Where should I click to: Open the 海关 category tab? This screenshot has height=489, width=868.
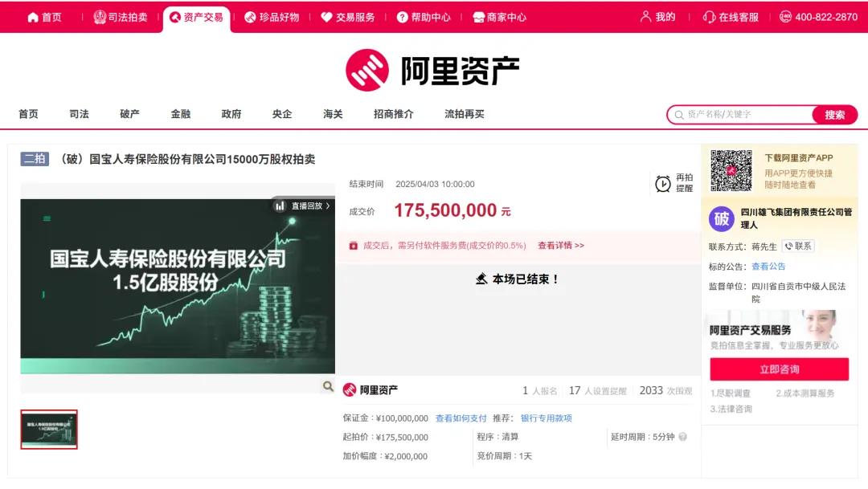click(x=333, y=114)
